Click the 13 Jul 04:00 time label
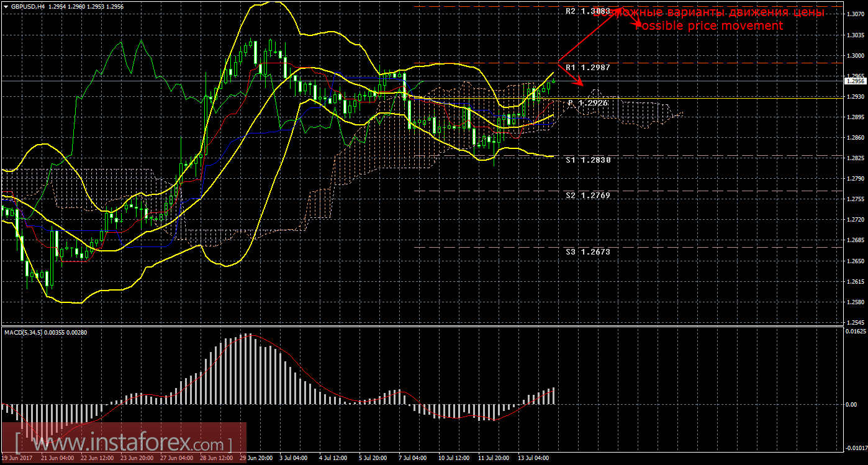868x465 pixels. [x=533, y=459]
